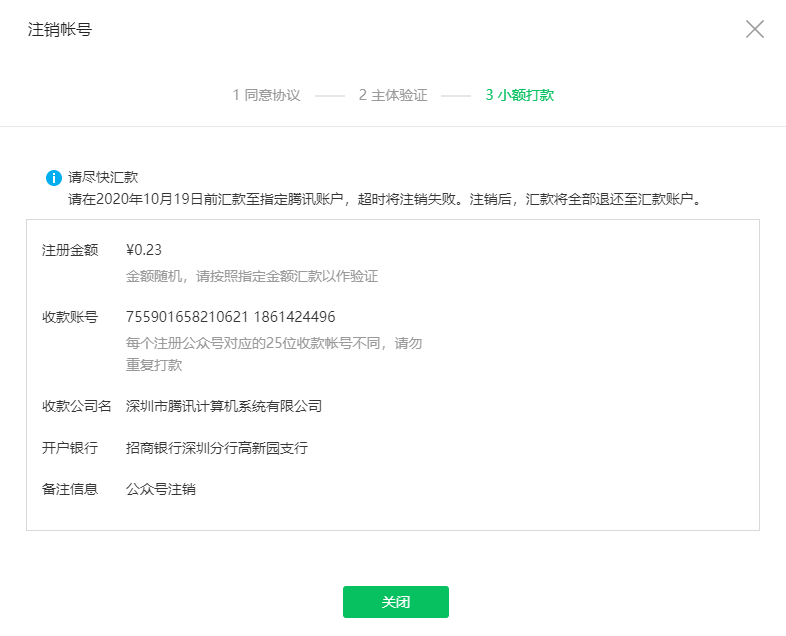
Task: Click account number 755901658210621 1861424496
Action: [x=231, y=317]
